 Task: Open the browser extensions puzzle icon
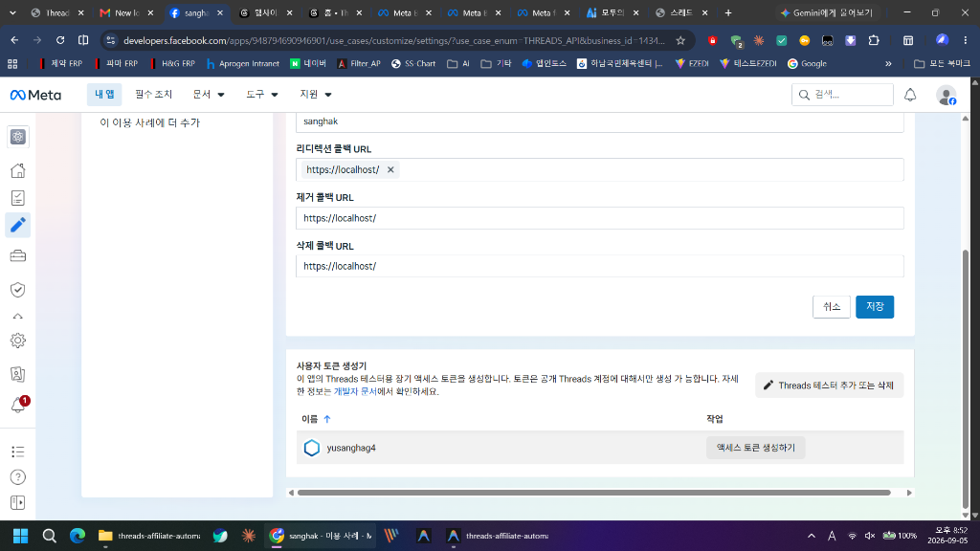[x=874, y=40]
